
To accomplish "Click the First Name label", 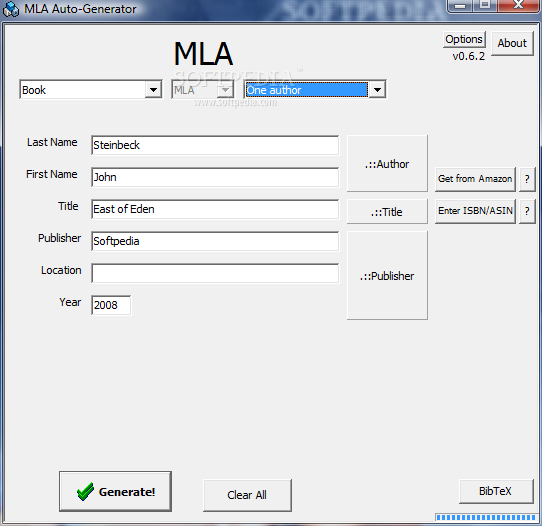I will [x=52, y=174].
